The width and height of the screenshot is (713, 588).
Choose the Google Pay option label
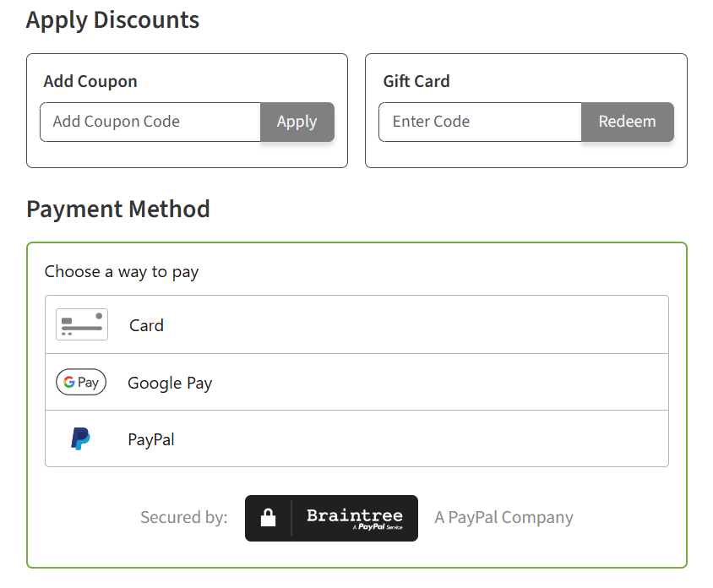click(x=170, y=383)
